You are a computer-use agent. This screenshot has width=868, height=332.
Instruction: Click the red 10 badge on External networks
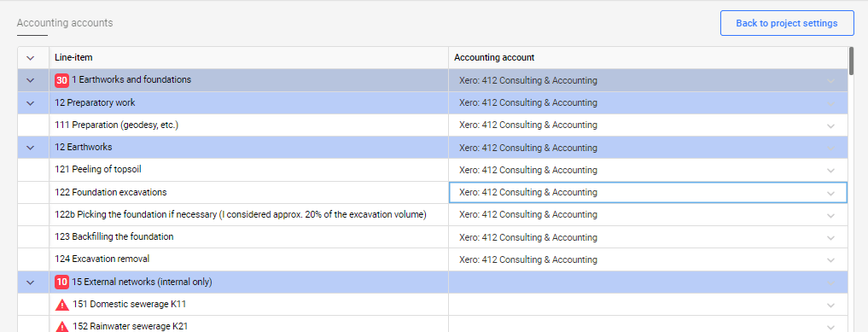62,282
